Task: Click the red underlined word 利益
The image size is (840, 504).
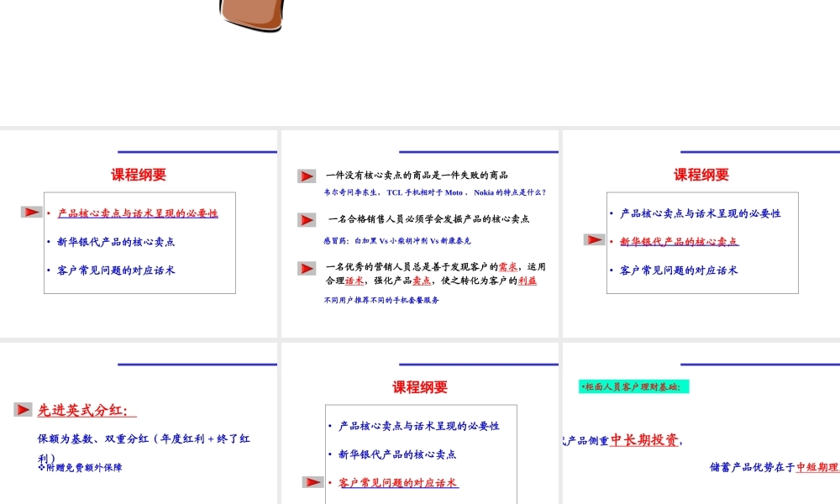Action: pos(528,281)
